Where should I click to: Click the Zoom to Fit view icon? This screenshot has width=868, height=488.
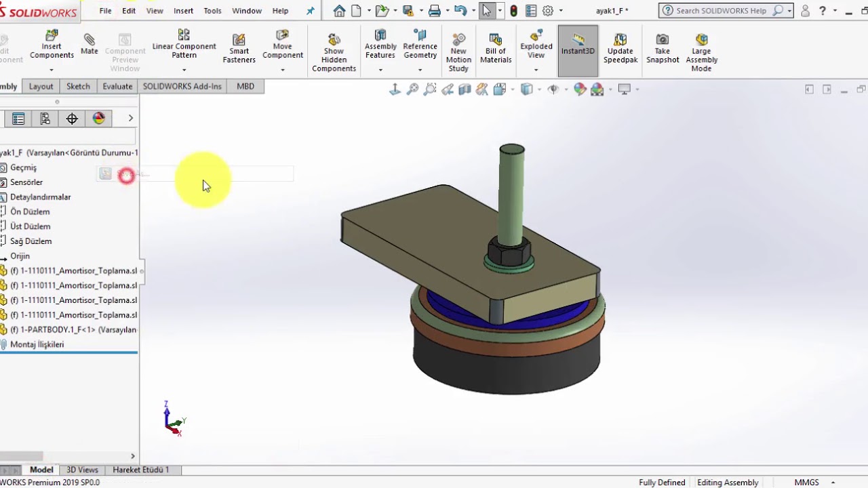[412, 89]
